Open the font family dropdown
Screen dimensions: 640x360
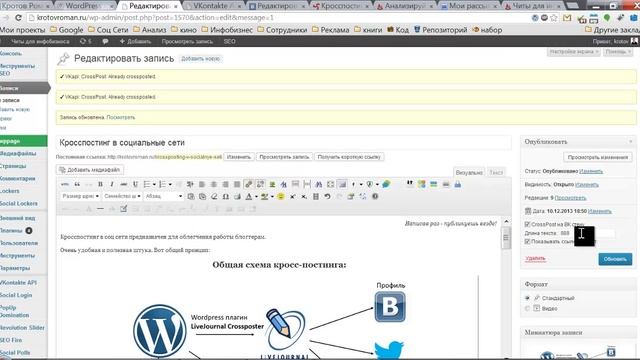tap(122, 196)
